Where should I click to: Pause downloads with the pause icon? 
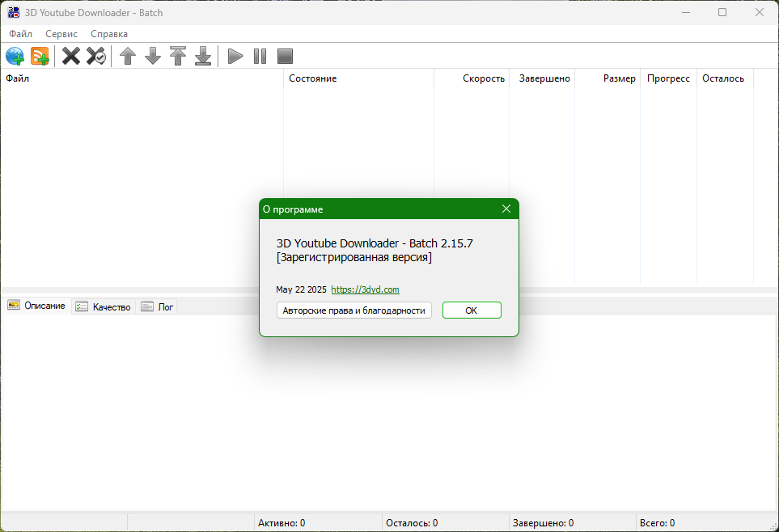[260, 56]
